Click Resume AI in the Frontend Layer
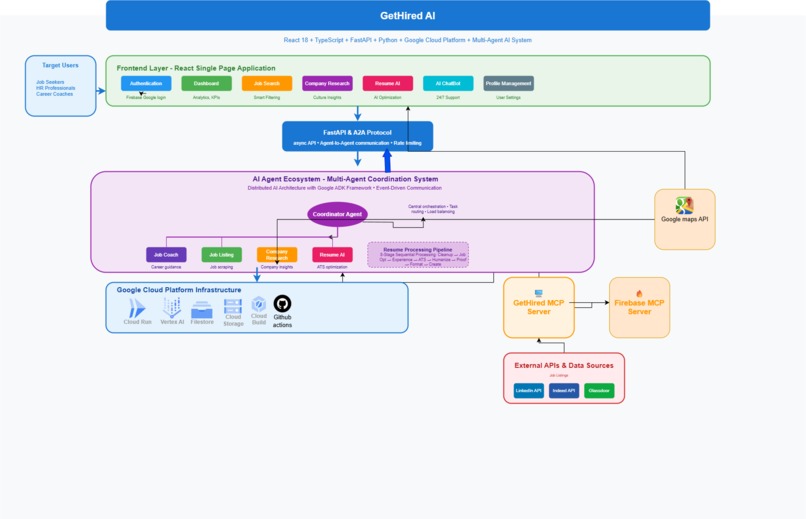Viewport: 806px width, 519px height. [x=388, y=83]
